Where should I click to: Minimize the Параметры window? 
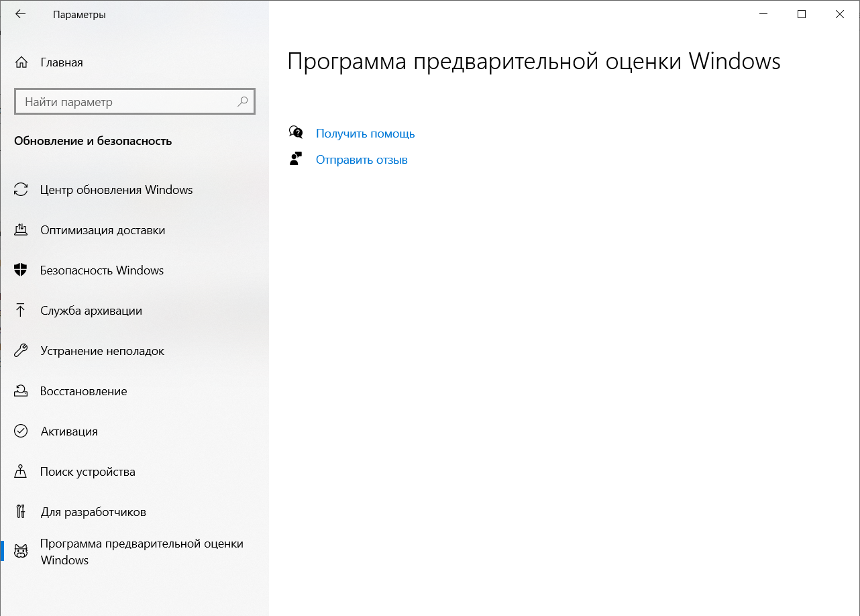(x=763, y=14)
